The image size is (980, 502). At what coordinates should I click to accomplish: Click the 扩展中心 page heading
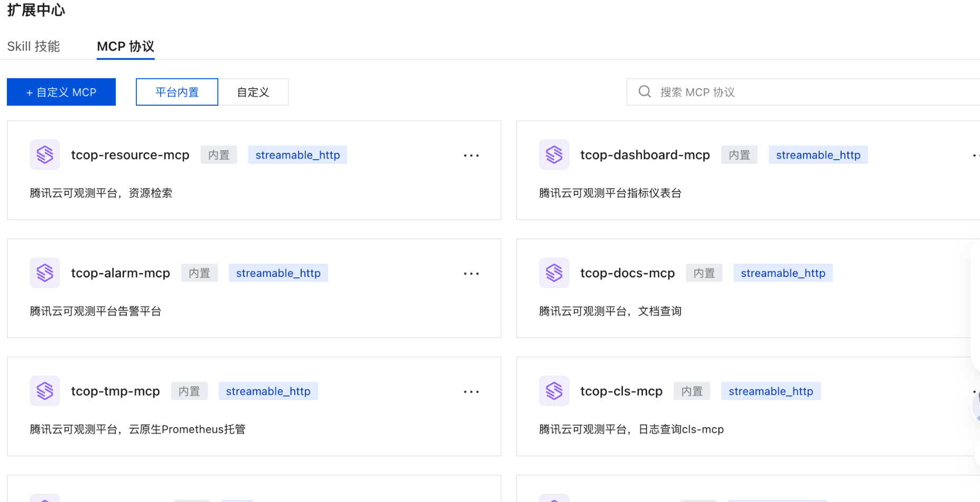[x=36, y=10]
